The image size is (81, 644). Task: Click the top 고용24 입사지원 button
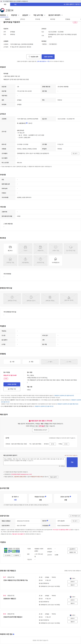pos(48,57)
